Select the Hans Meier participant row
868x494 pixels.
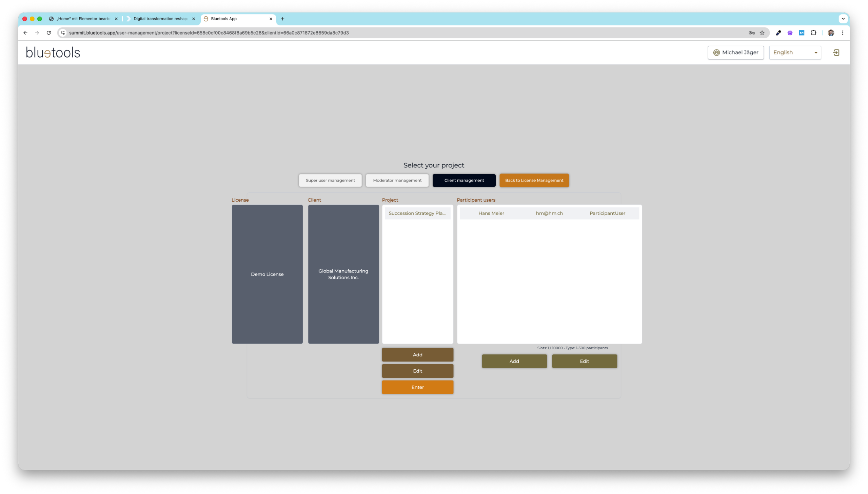(x=549, y=213)
